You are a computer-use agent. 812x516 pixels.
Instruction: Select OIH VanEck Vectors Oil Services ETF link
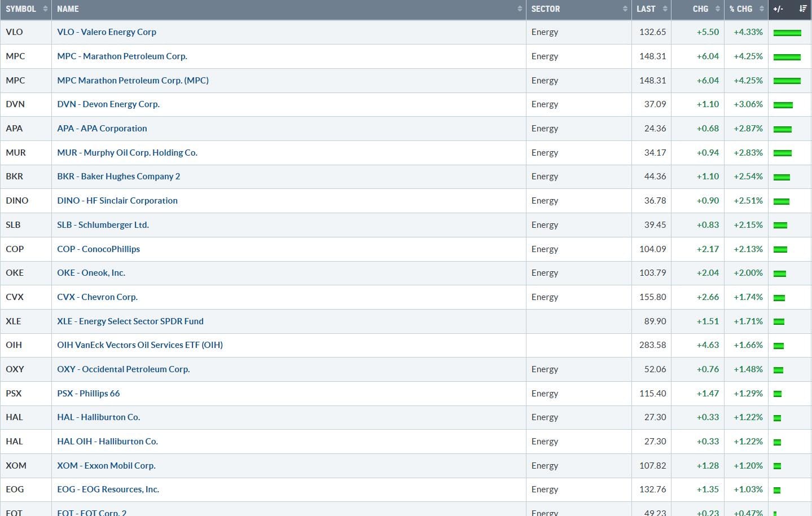pyautogui.click(x=140, y=345)
